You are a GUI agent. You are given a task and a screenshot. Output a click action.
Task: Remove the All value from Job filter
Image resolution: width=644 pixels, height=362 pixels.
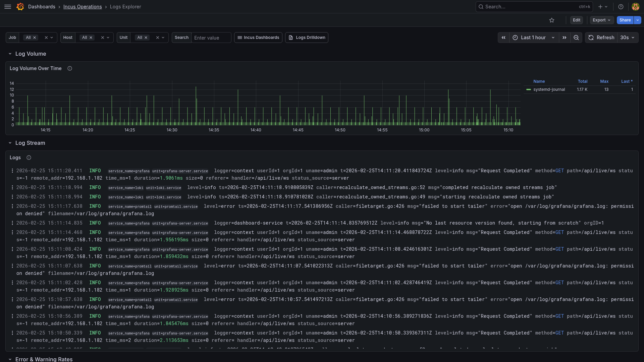coord(35,38)
